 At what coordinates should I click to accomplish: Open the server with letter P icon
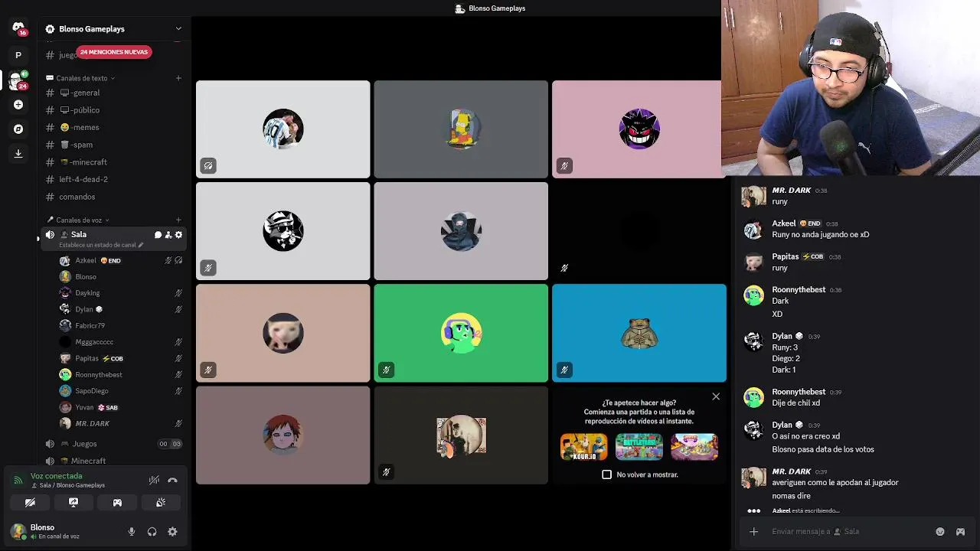pyautogui.click(x=18, y=55)
